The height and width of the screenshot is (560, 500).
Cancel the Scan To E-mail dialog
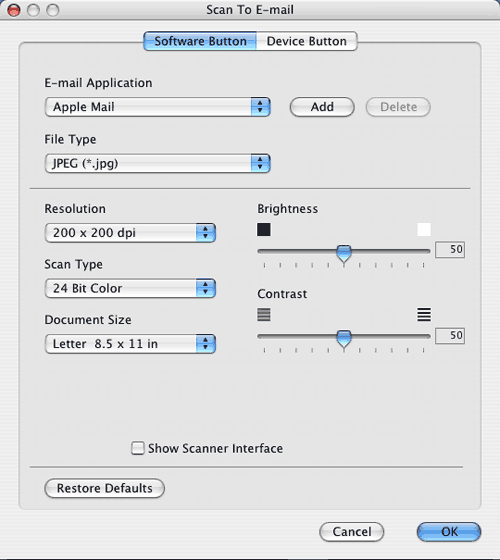352,532
